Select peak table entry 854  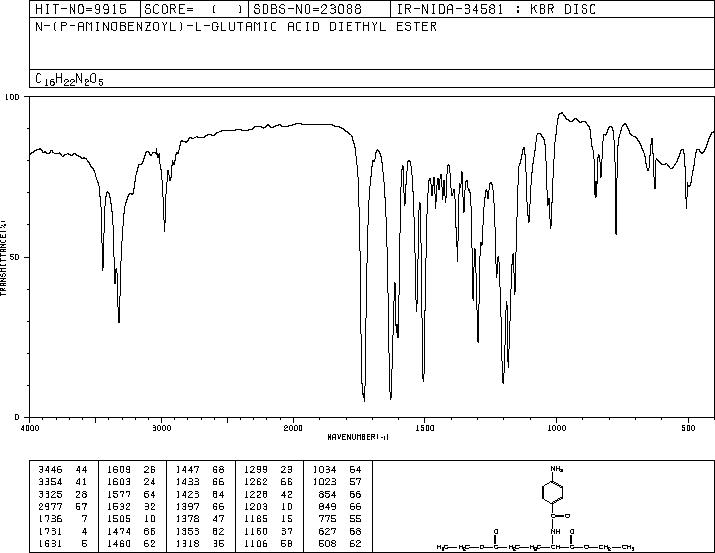click(x=327, y=494)
